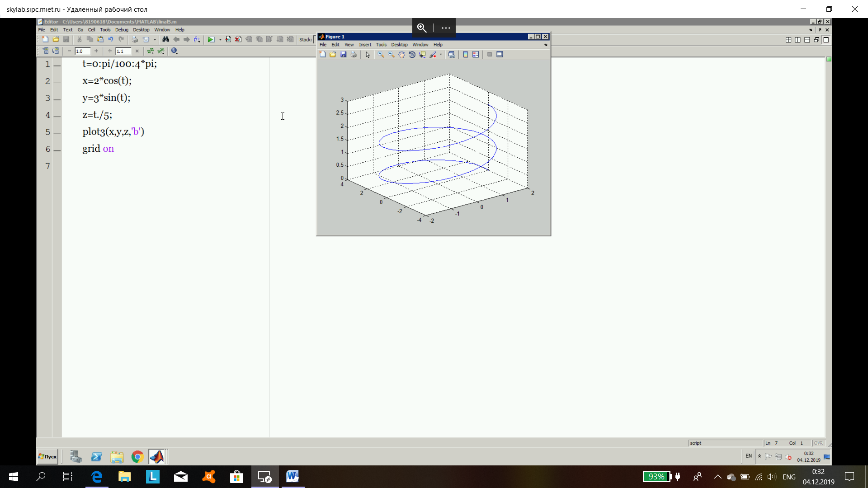Viewport: 868px width, 488px height.
Task: Insert a cell break with the %% plus icon
Action: [151, 51]
